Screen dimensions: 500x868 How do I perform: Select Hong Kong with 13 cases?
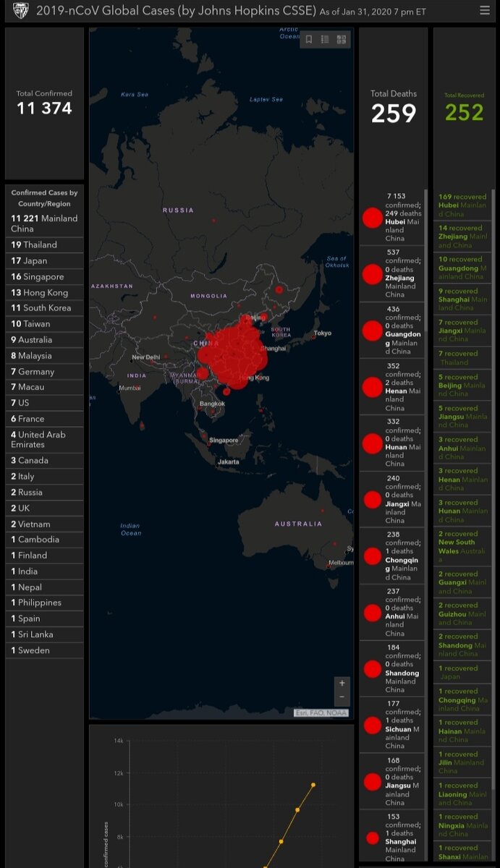pyautogui.click(x=44, y=292)
